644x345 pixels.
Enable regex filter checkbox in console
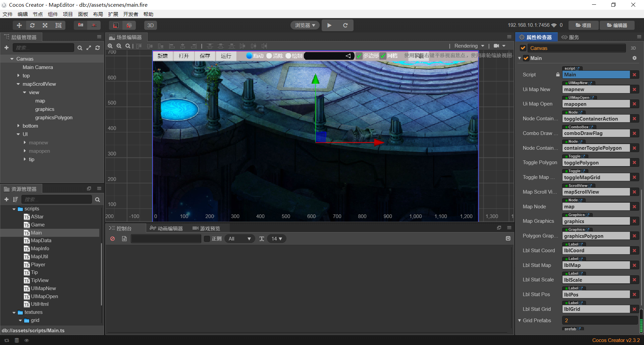pyautogui.click(x=207, y=239)
